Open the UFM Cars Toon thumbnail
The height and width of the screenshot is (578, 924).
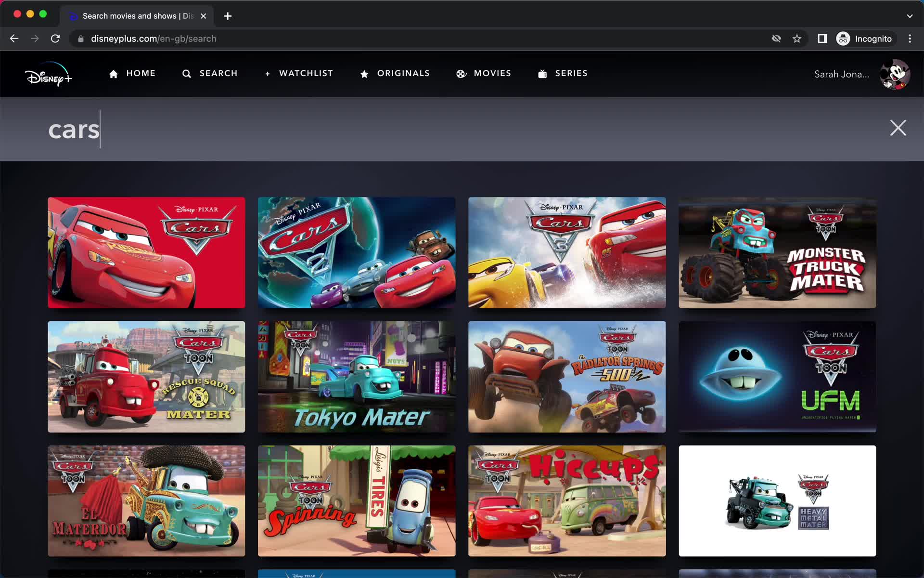[x=777, y=377]
